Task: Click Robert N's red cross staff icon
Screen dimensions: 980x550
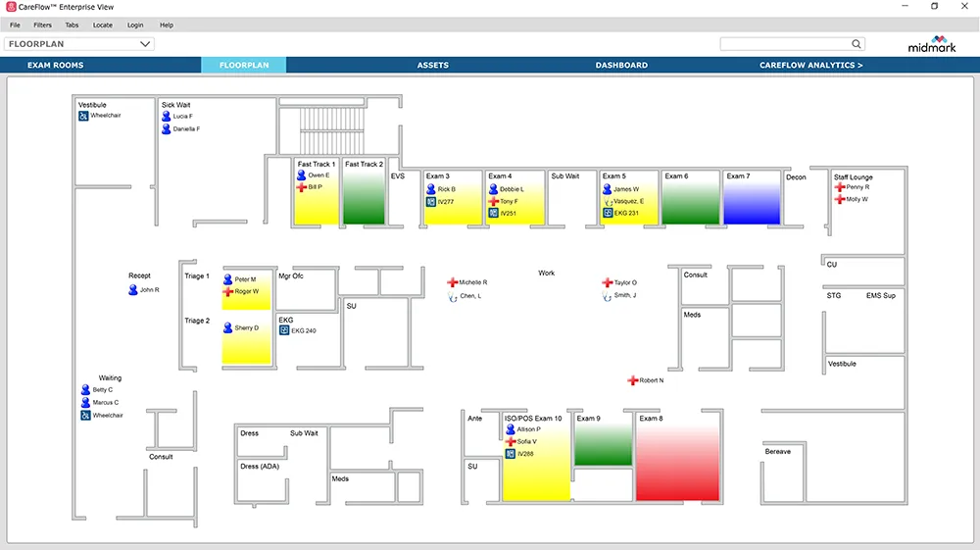Action: [x=633, y=380]
